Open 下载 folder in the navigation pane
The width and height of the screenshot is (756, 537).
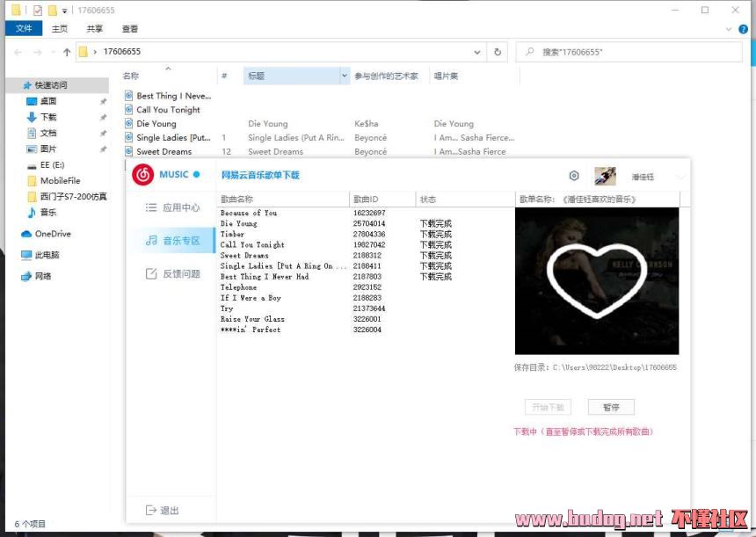point(47,117)
